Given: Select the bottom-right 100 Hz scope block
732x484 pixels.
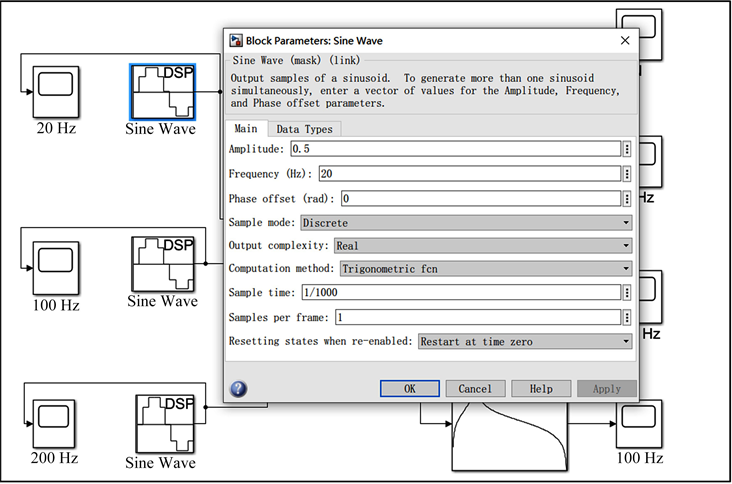Looking at the screenshot, I should tap(639, 423).
